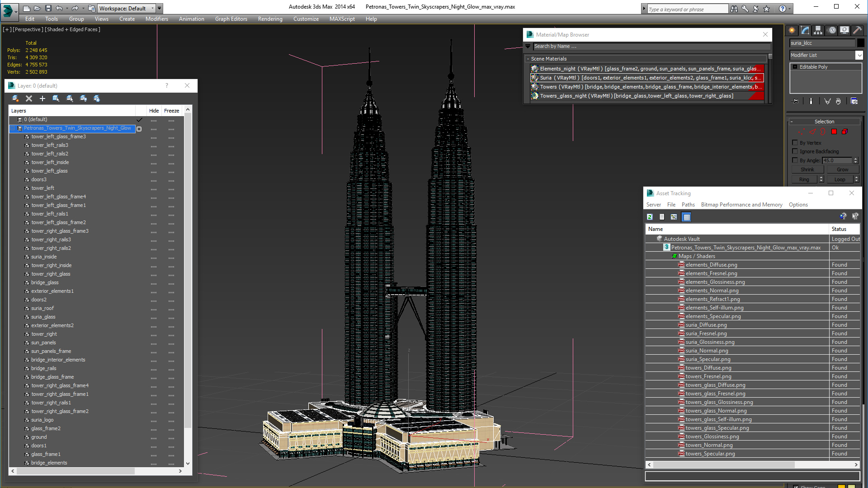Screen dimensions: 868x488
Task: Select Vertex sub-object level icon
Action: [x=802, y=132]
